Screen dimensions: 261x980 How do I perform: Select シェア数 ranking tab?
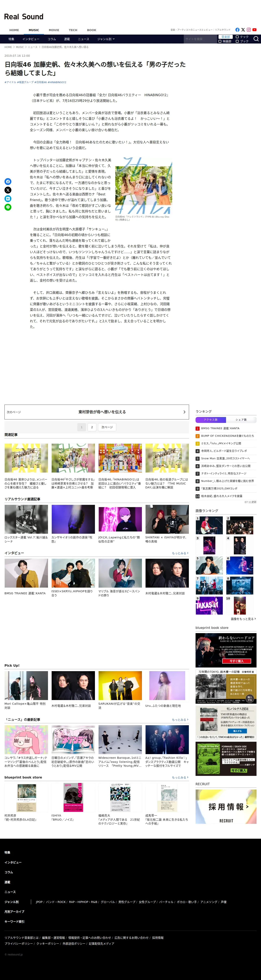coord(241,420)
